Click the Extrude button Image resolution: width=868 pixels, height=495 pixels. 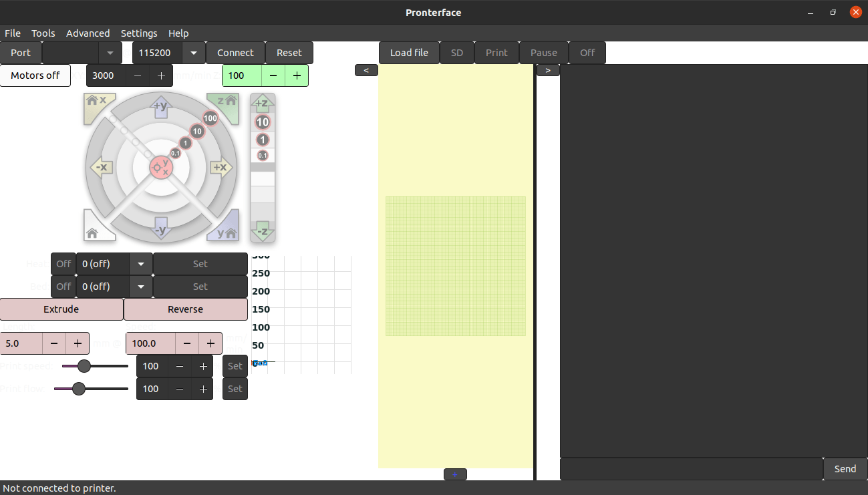[61, 309]
